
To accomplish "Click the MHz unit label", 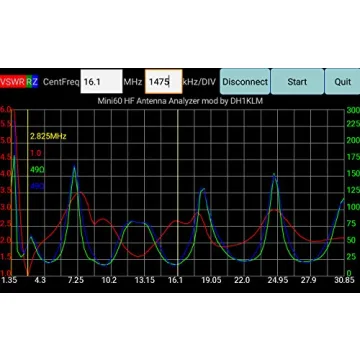I will [x=133, y=82].
